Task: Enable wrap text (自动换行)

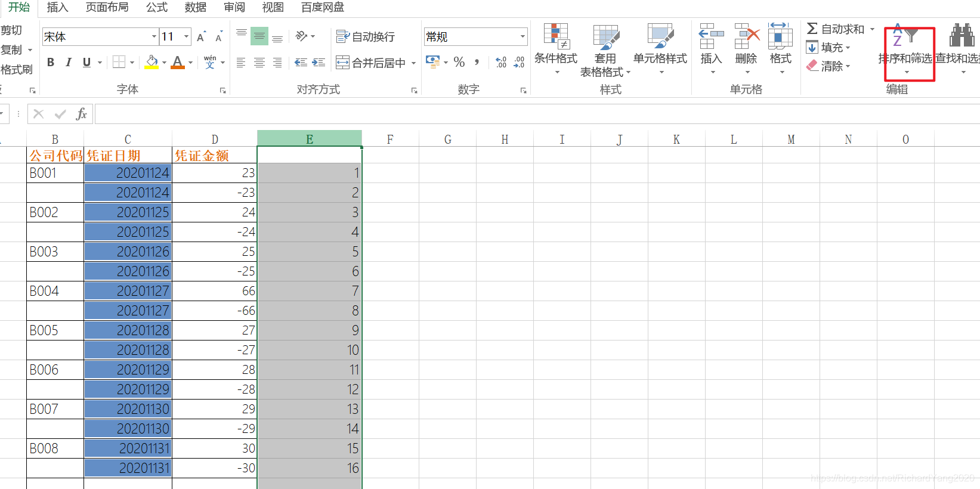Action: (366, 37)
